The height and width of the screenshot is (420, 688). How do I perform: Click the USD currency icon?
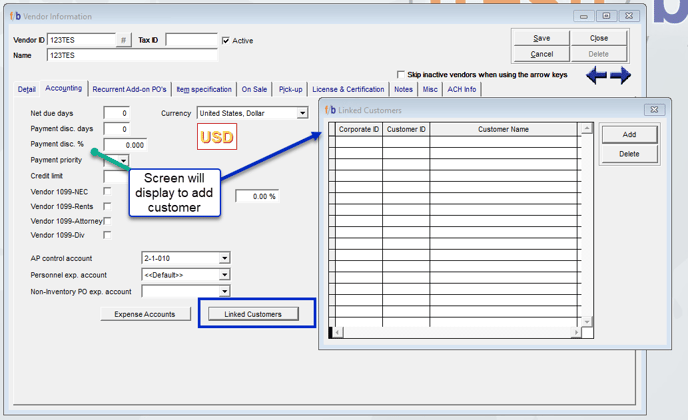click(x=217, y=136)
